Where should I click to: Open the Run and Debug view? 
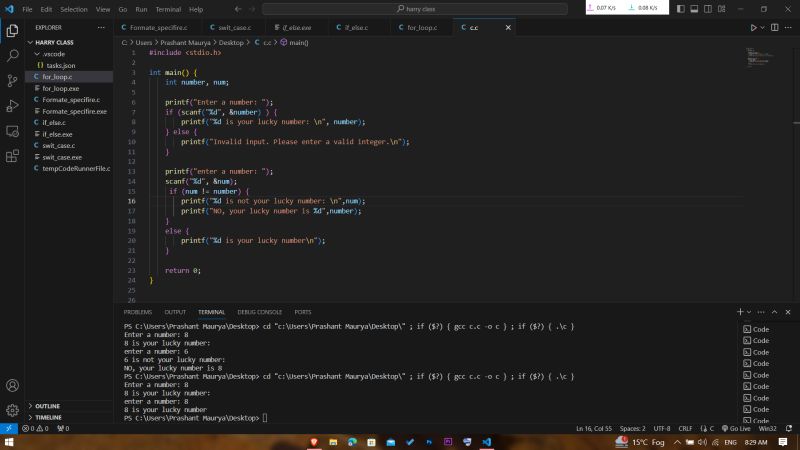point(12,106)
